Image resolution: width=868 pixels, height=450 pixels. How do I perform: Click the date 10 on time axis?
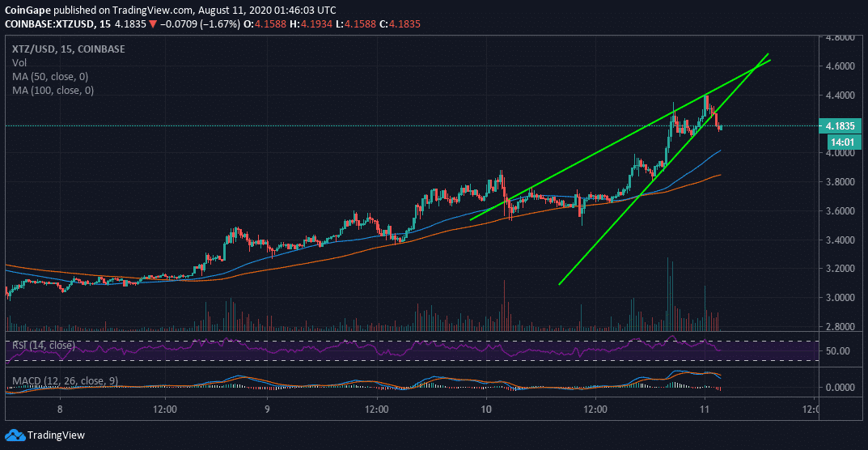[486, 410]
